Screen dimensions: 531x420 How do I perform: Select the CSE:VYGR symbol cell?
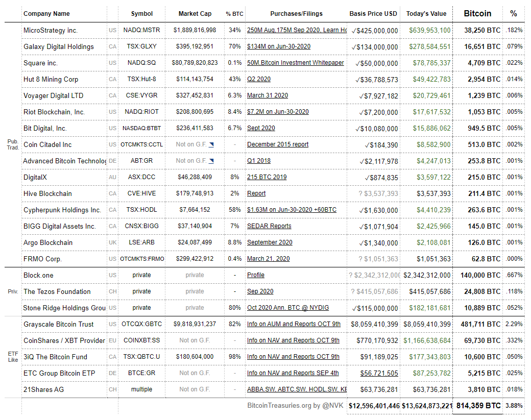coord(141,95)
